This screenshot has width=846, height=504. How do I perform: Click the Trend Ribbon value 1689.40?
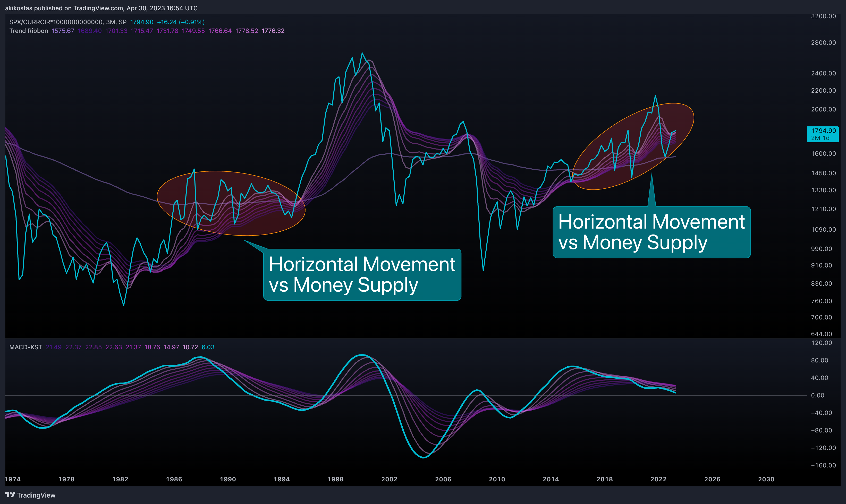pyautogui.click(x=90, y=31)
